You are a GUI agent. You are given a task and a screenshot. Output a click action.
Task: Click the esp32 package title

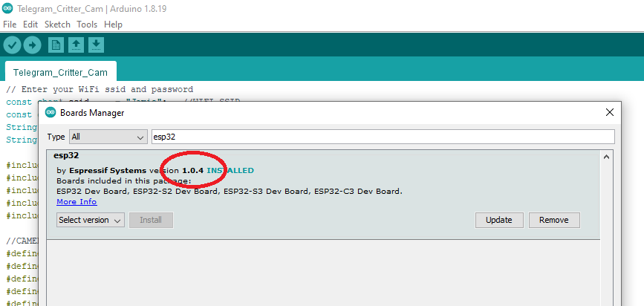[65, 156]
